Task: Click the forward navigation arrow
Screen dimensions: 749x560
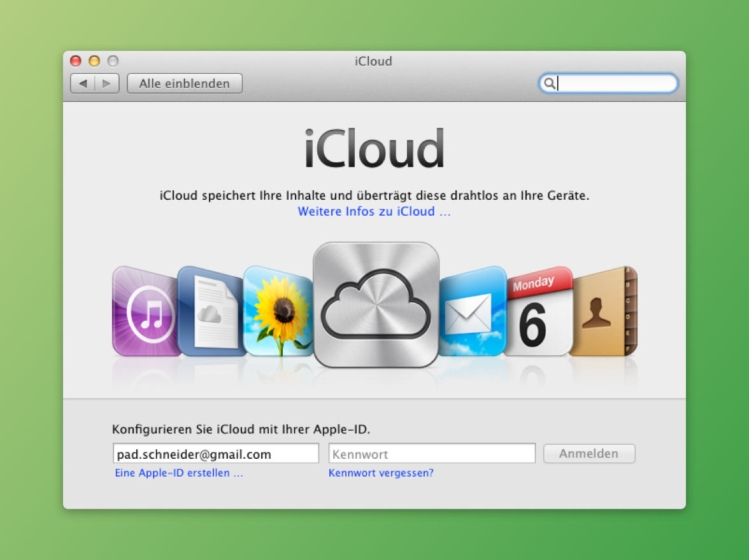Action: pos(106,83)
